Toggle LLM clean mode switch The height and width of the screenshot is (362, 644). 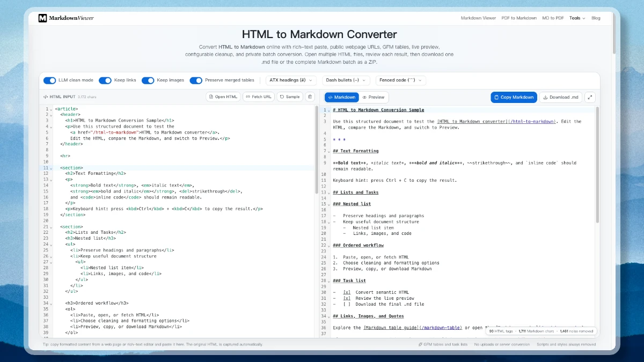click(50, 80)
